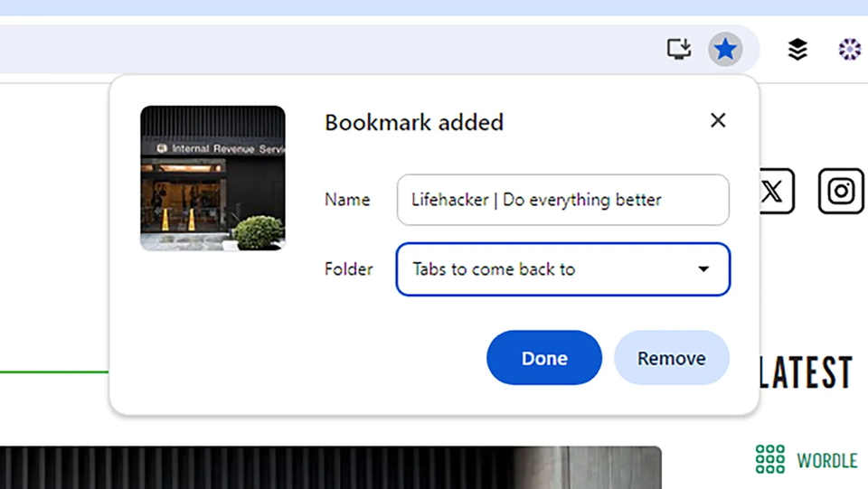Image resolution: width=868 pixels, height=489 pixels.
Task: Select the Remove bookmark button
Action: pyautogui.click(x=672, y=358)
